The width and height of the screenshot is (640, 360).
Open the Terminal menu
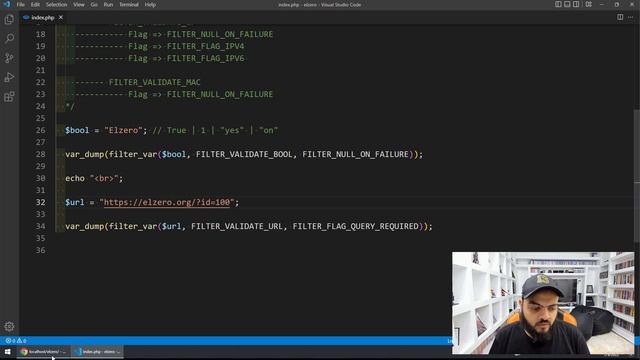coord(129,4)
